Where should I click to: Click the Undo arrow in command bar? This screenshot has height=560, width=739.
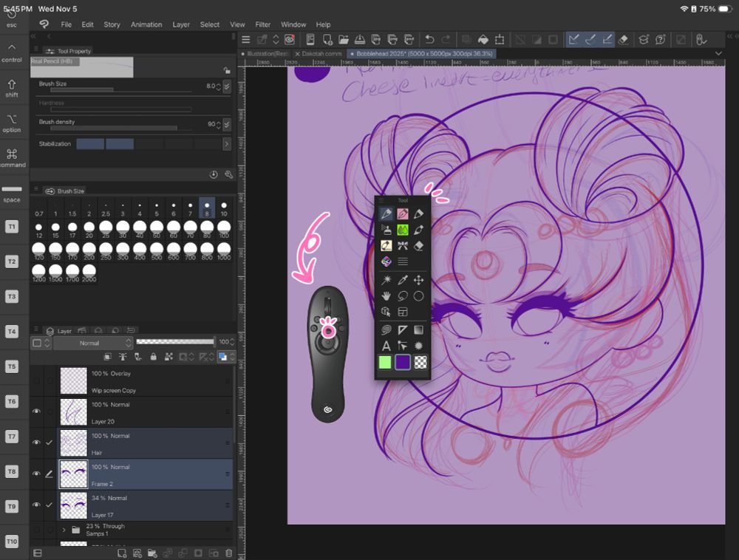pyautogui.click(x=429, y=40)
